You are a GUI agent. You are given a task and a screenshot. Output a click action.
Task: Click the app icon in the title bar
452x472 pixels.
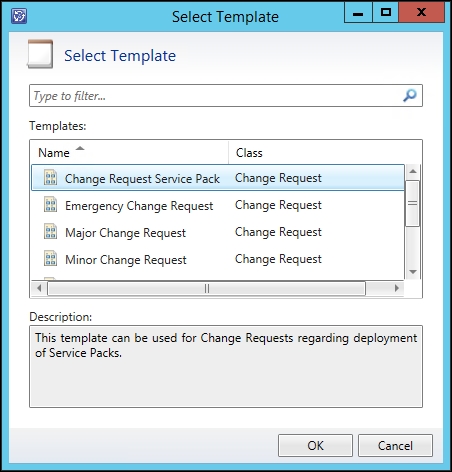coord(19,16)
